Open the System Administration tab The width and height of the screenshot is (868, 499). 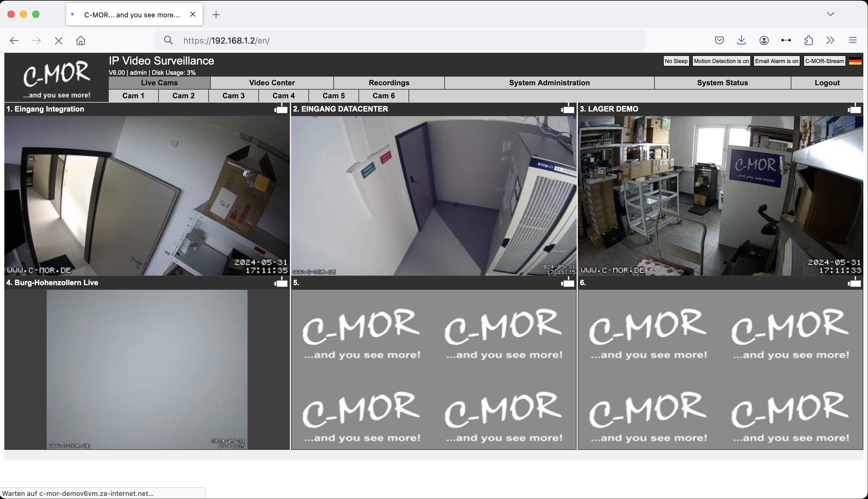coord(549,82)
